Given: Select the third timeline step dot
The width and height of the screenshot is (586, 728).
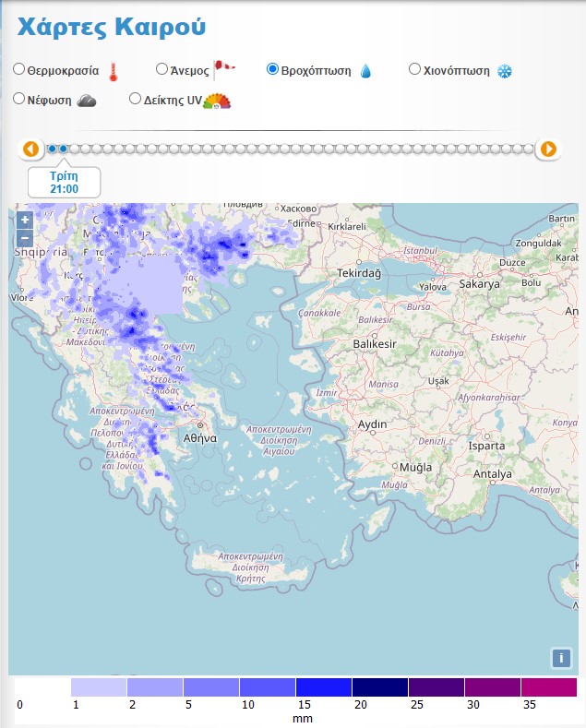Looking at the screenshot, I should pyautogui.click(x=75, y=149).
